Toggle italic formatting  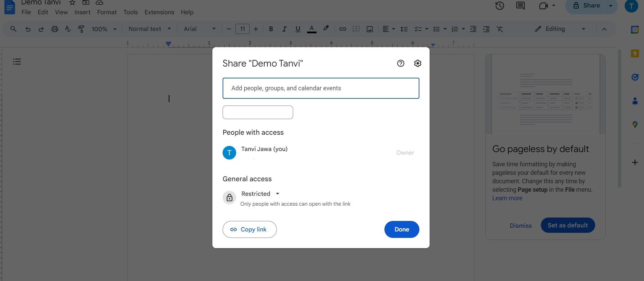click(284, 29)
